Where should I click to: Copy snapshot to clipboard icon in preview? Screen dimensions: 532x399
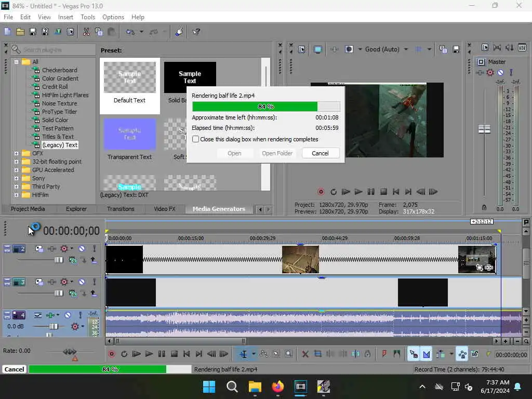[443, 49]
